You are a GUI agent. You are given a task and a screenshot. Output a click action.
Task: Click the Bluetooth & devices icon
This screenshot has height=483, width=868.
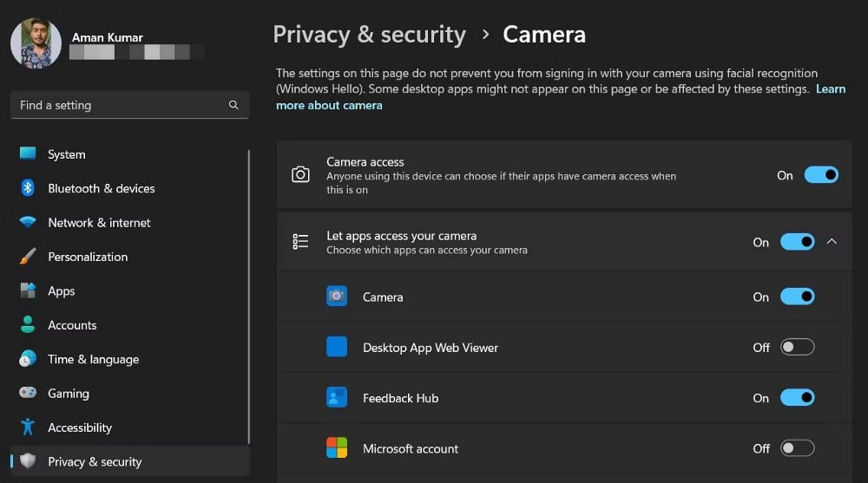28,188
